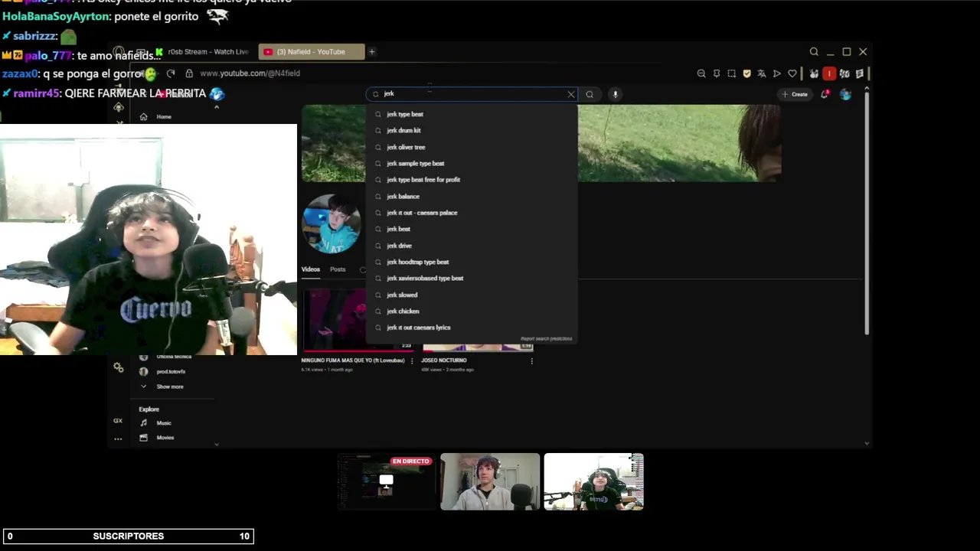This screenshot has width=980, height=551.
Task: Select the right webcam thumbnail with headphones
Action: click(593, 481)
